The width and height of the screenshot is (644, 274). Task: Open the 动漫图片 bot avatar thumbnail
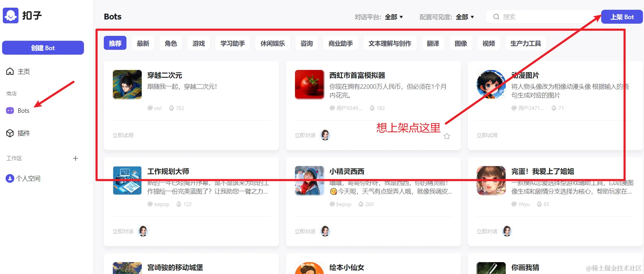(491, 84)
